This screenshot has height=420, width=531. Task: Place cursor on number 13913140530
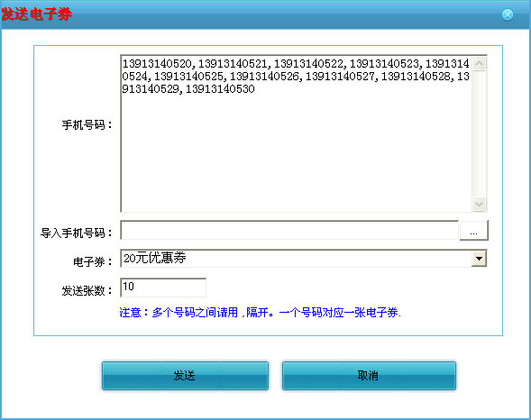(x=220, y=89)
